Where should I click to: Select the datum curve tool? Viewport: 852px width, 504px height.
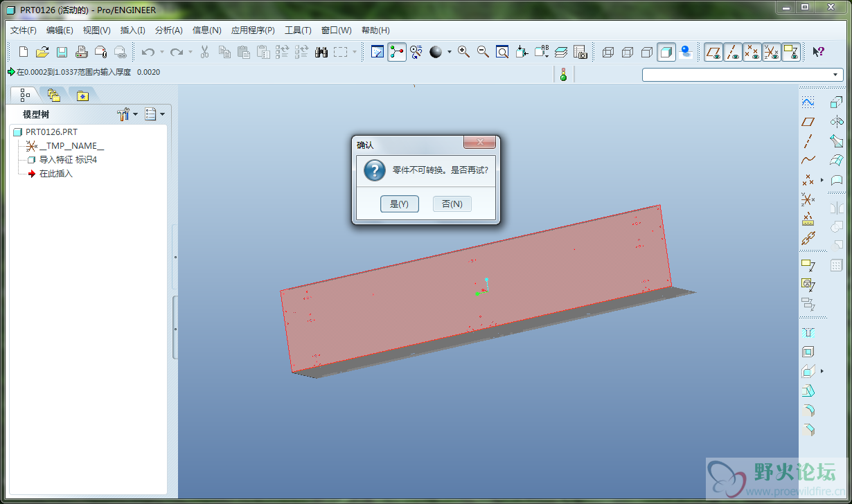(x=808, y=161)
